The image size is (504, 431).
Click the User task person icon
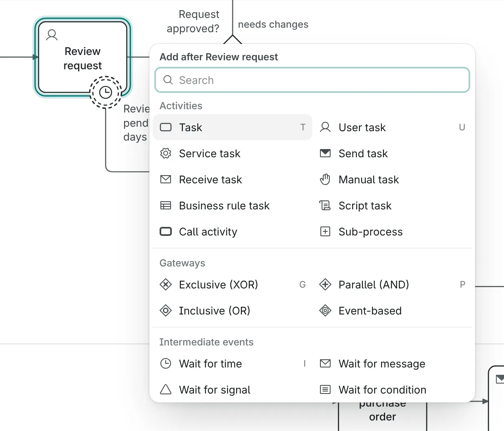click(325, 127)
